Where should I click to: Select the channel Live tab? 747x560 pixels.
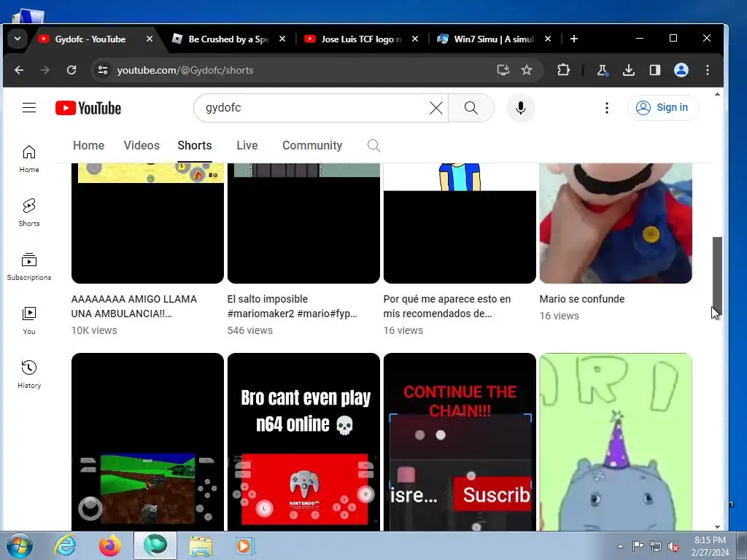point(247,145)
